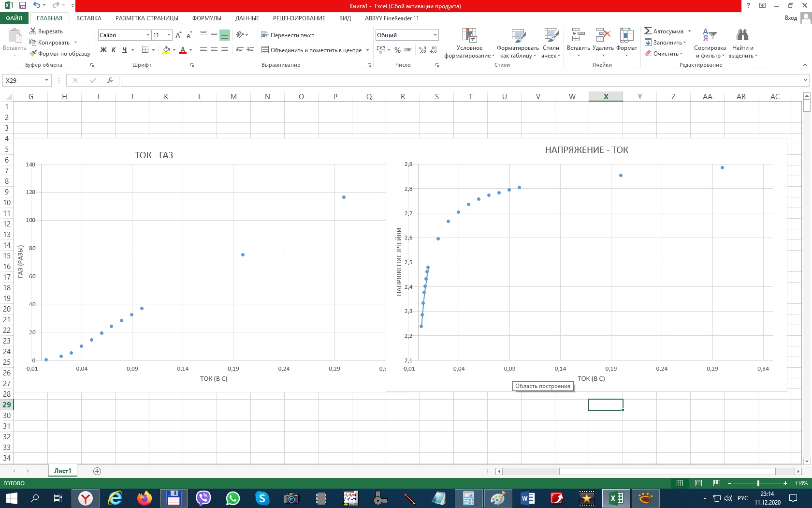The image size is (812, 508).
Task: Click the Conditional Formatting icon
Action: coord(469,36)
